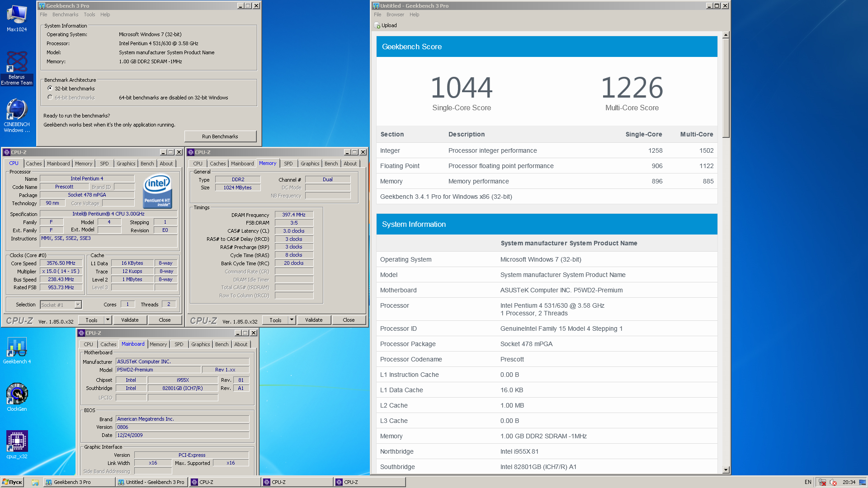Open Help menu in Geekbench results window
Viewport: 868px width, 488px height.
click(414, 14)
